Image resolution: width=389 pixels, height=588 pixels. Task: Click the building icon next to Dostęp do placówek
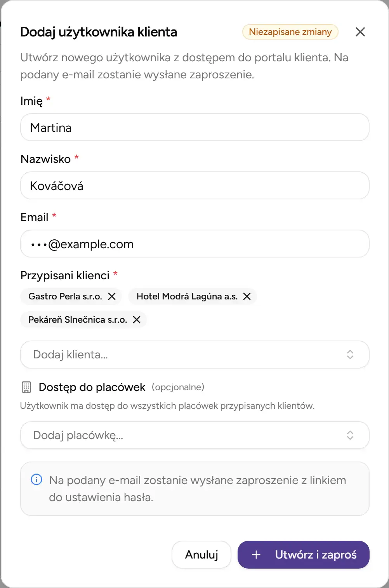(x=26, y=387)
